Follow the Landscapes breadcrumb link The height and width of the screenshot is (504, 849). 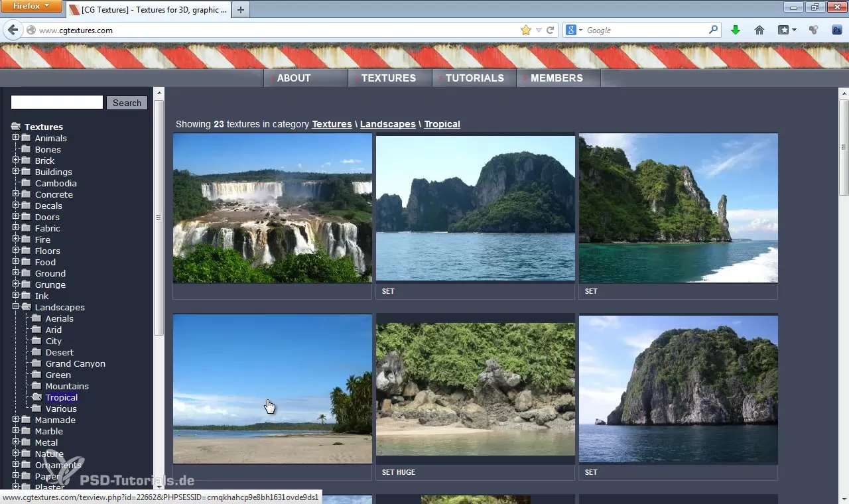point(387,124)
